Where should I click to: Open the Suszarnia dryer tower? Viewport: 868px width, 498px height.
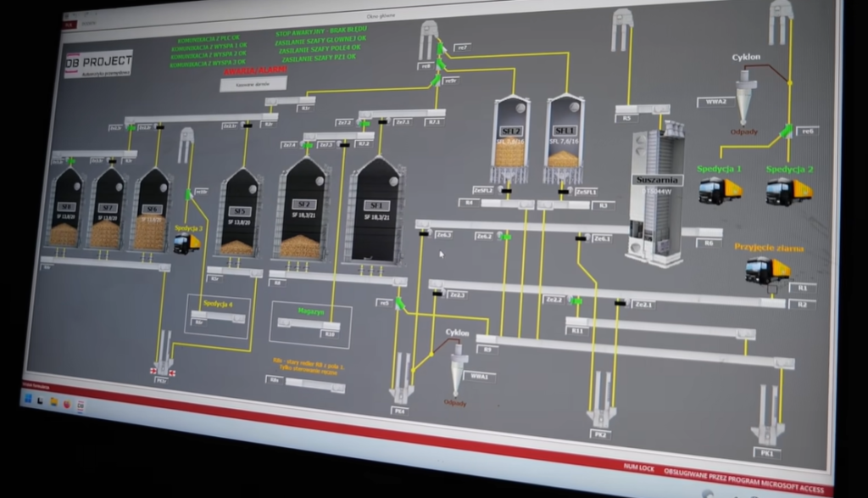point(657,194)
